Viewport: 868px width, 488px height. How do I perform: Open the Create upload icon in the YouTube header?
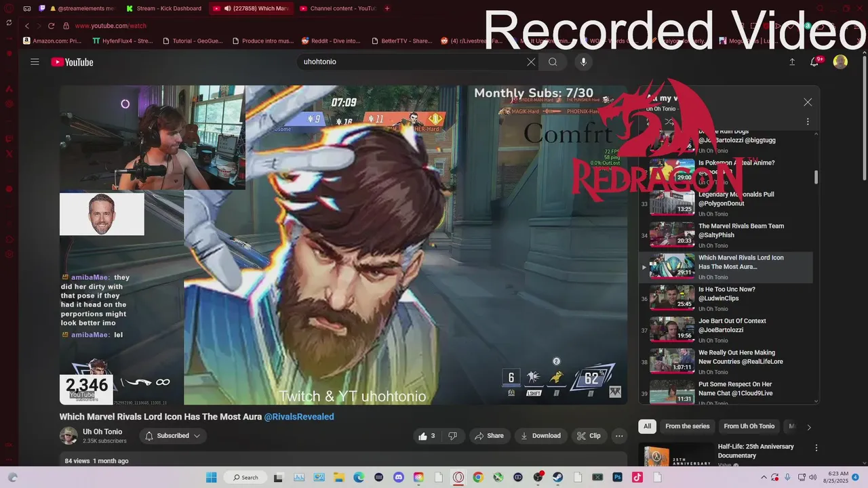pos(792,62)
